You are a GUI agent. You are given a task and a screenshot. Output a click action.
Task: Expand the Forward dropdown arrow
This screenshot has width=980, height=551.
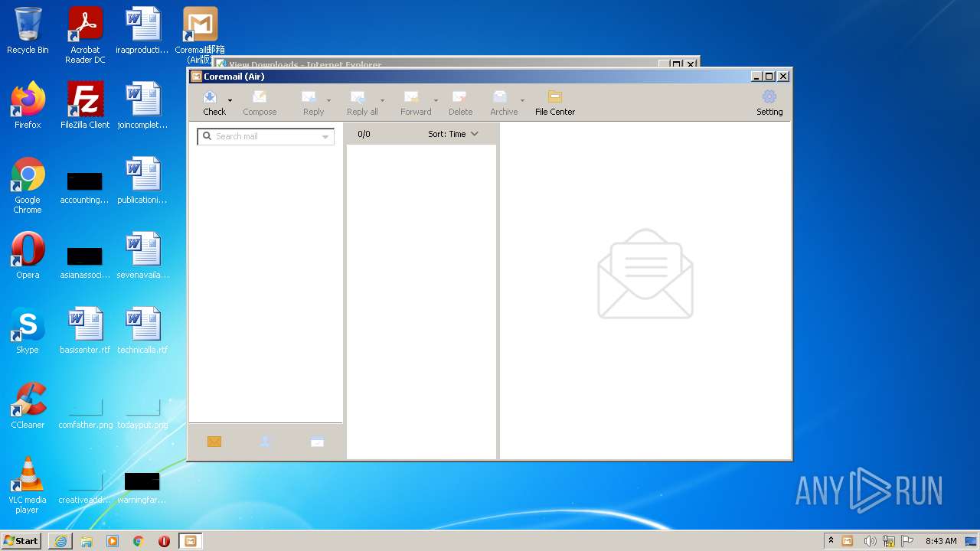[436, 100]
